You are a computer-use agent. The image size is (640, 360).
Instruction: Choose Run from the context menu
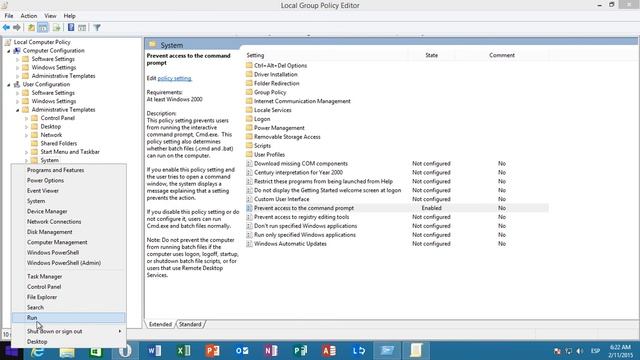coord(69,318)
